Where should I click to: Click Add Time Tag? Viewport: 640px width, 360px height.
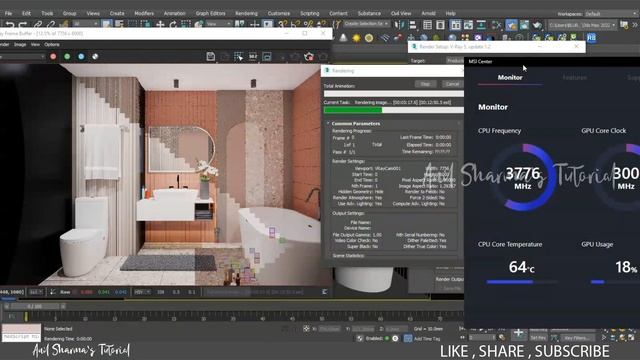click(427, 339)
